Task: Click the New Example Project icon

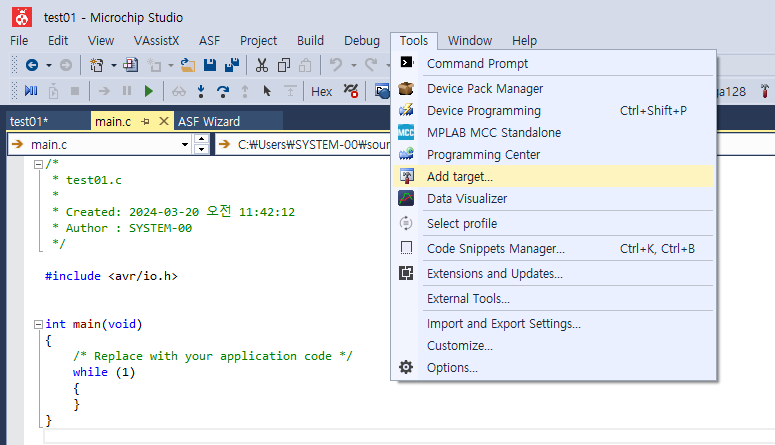Action: 131,65
